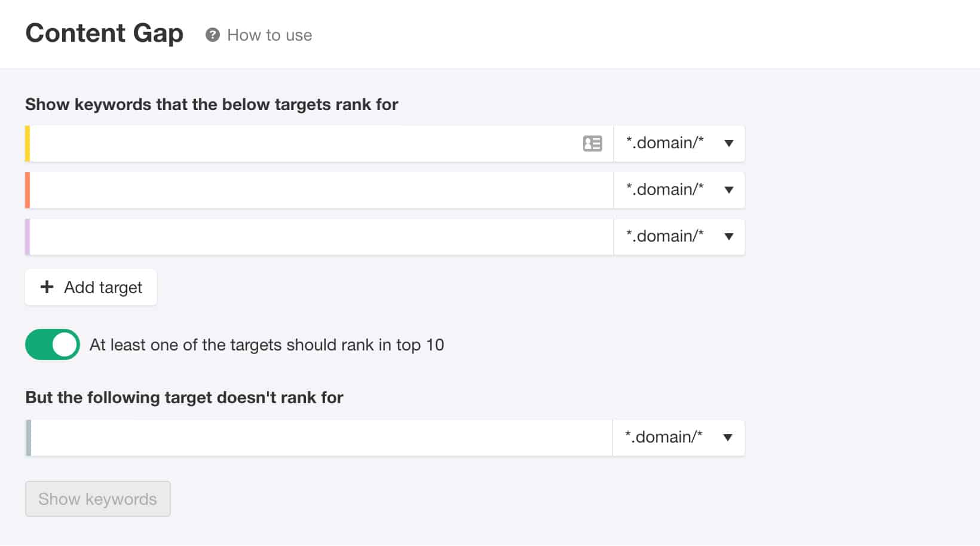This screenshot has height=546, width=980.
Task: Click the Add target button
Action: pos(91,287)
